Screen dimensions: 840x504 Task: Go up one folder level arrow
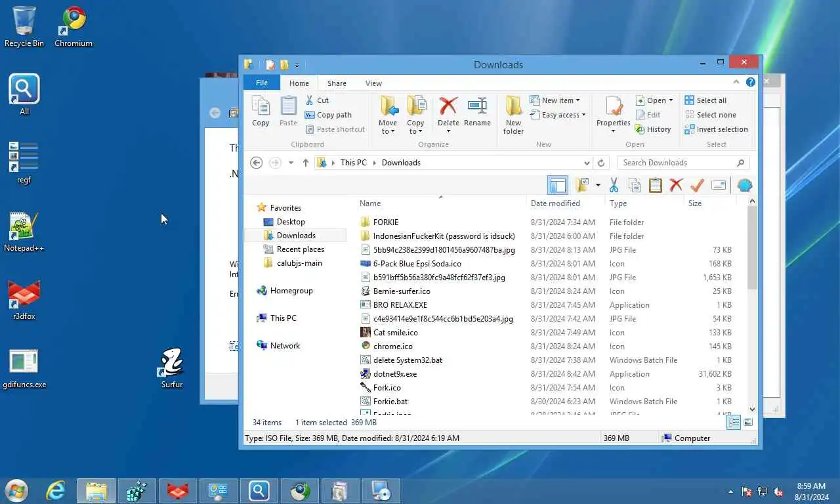306,163
